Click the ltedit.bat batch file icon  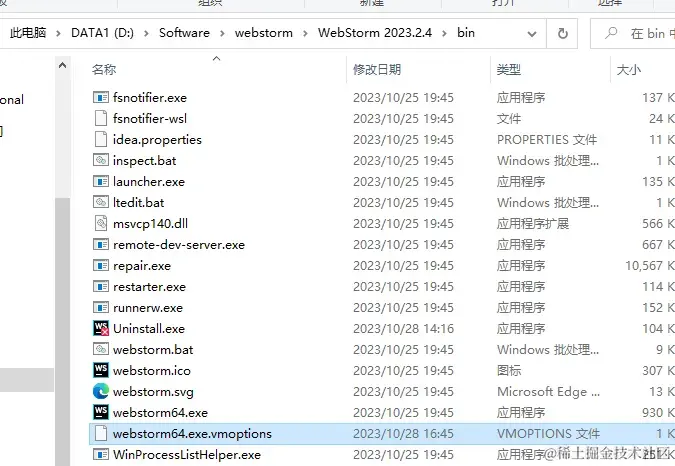tap(101, 203)
